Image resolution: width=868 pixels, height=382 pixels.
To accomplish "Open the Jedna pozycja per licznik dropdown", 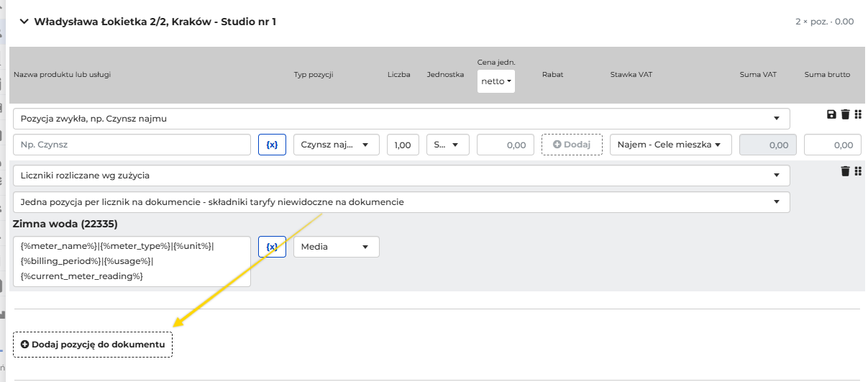I will [x=401, y=202].
